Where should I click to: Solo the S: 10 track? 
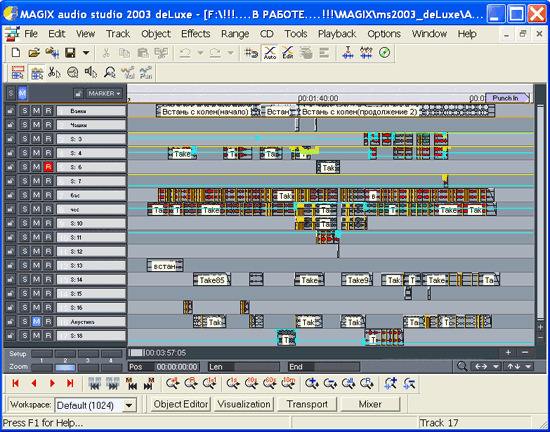pyautogui.click(x=24, y=223)
